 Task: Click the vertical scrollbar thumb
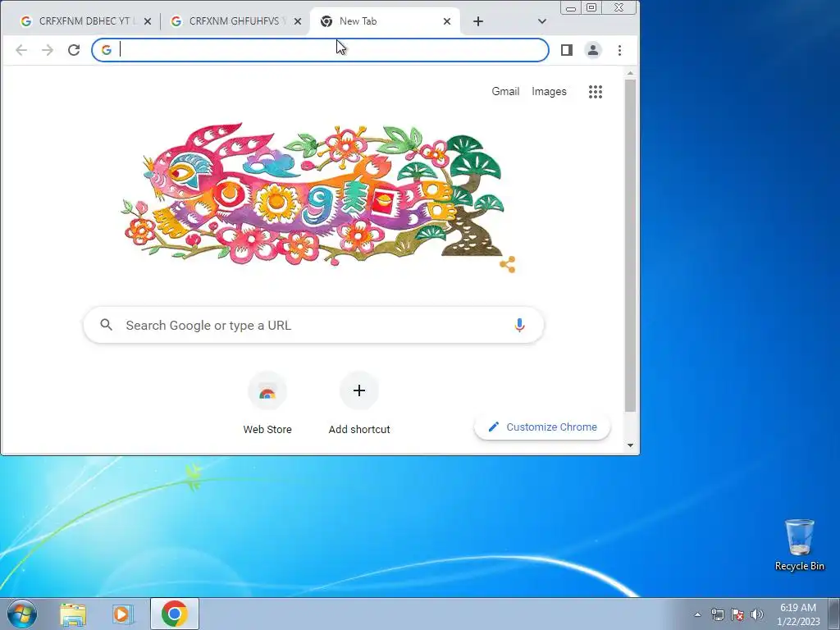[x=630, y=246]
